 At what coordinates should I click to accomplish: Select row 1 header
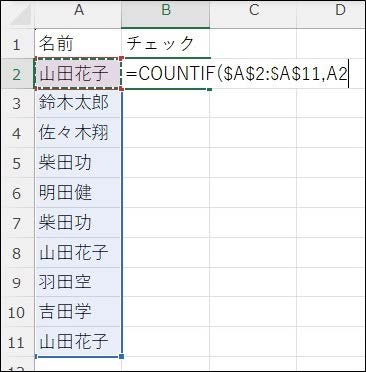point(17,43)
